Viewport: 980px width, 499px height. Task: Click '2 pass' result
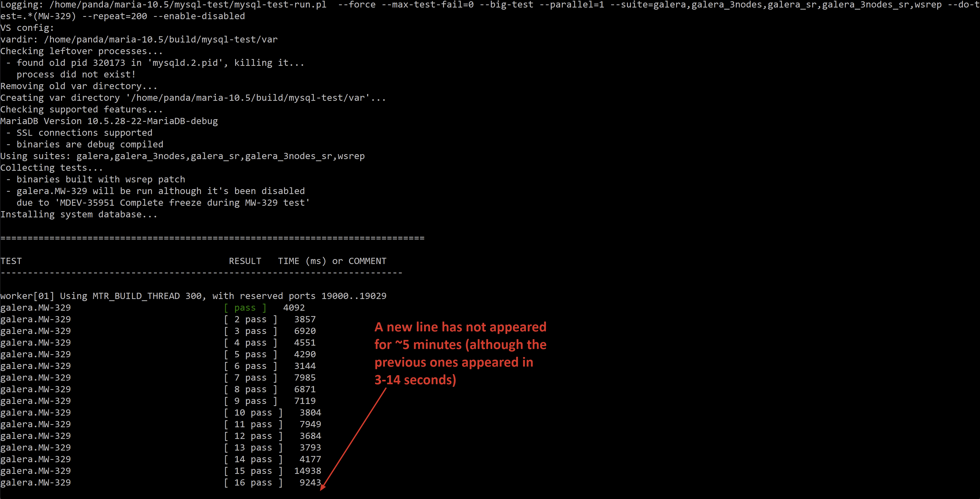click(250, 319)
